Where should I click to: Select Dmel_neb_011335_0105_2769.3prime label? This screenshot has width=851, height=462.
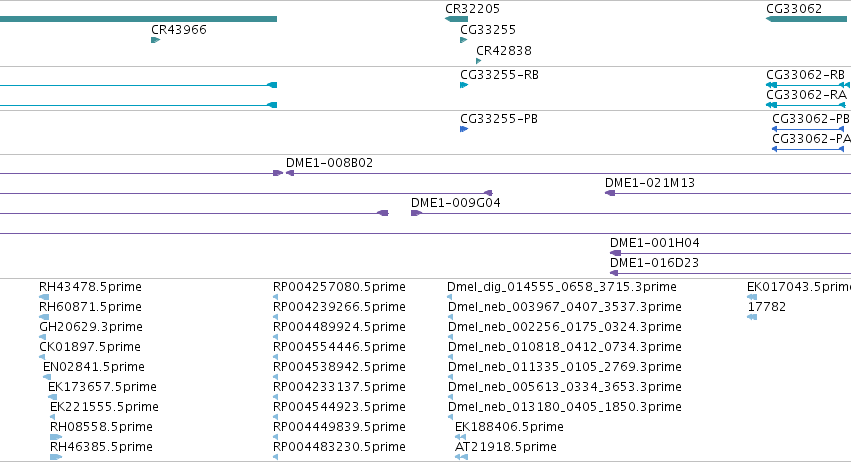pos(564,368)
